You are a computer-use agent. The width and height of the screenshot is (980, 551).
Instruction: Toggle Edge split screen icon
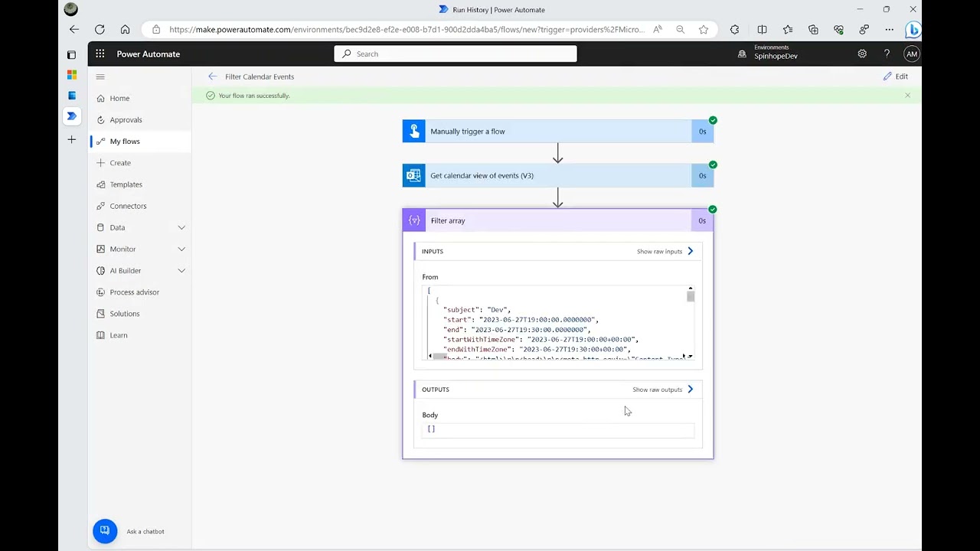coord(762,29)
